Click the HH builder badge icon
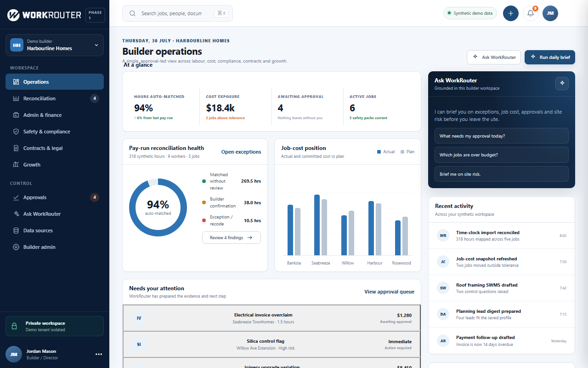The image size is (588, 368). [17, 45]
